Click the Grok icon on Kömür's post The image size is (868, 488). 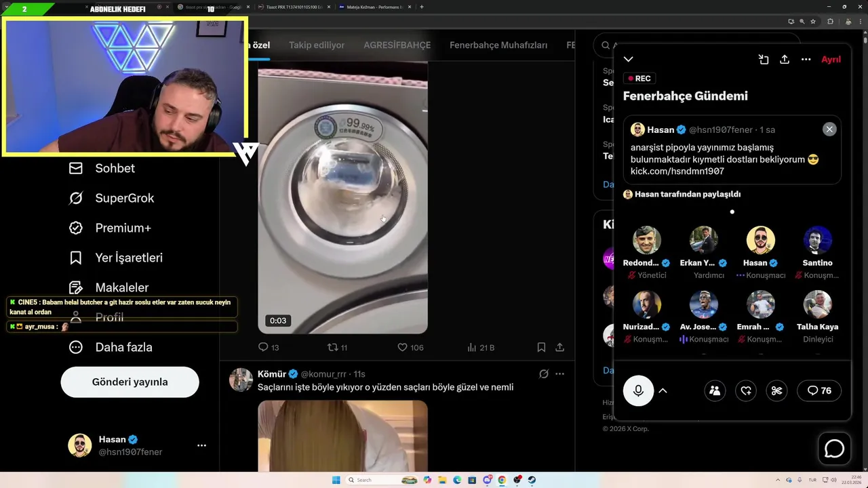[543, 374]
